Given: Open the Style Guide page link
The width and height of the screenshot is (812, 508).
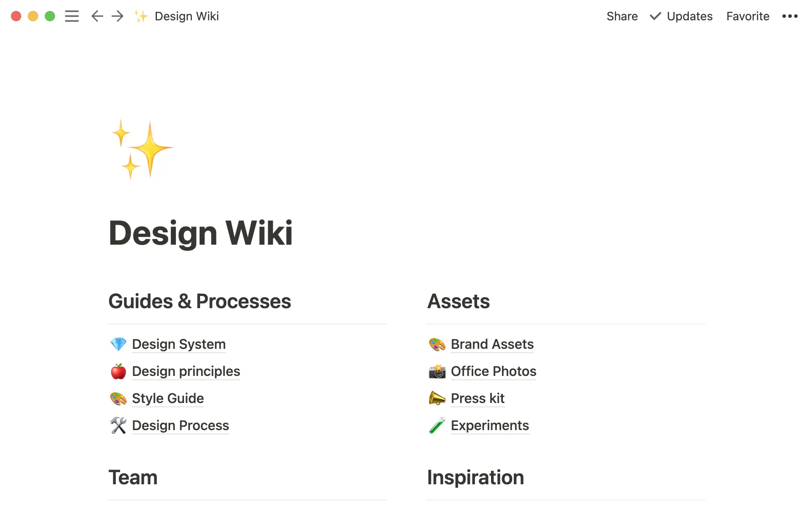Looking at the screenshot, I should pos(168,398).
